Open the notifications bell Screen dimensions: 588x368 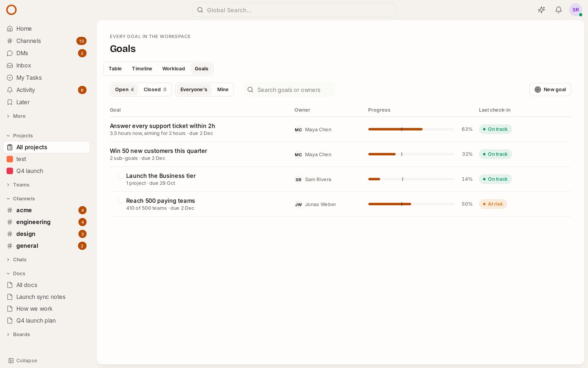[559, 10]
